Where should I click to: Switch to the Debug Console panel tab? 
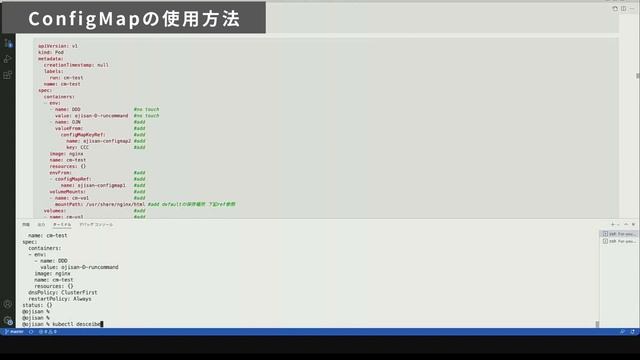[x=96, y=224]
